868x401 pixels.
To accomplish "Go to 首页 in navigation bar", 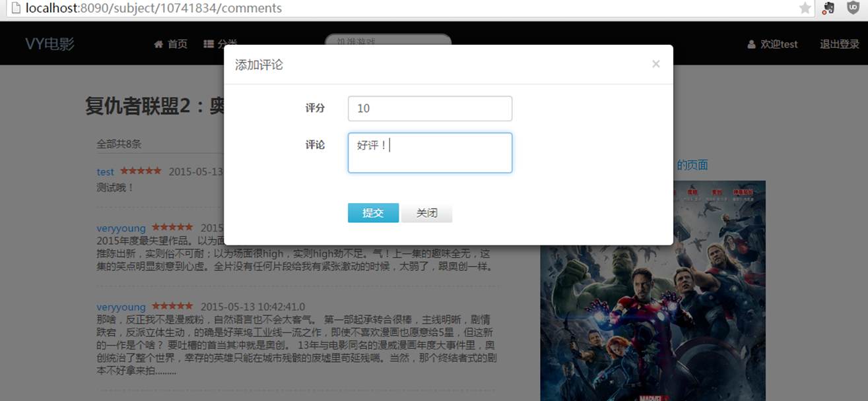I will [x=178, y=44].
